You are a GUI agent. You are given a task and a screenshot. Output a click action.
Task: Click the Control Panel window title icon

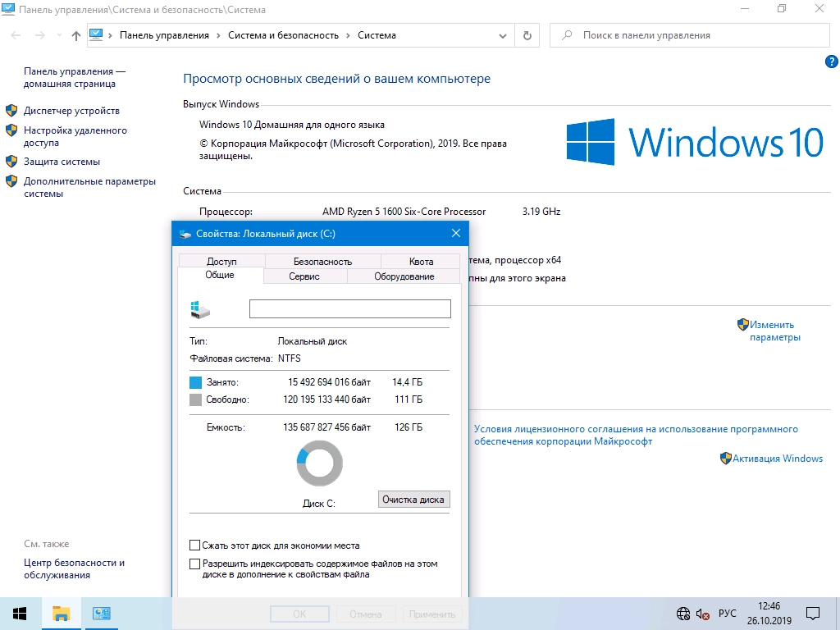[x=8, y=9]
